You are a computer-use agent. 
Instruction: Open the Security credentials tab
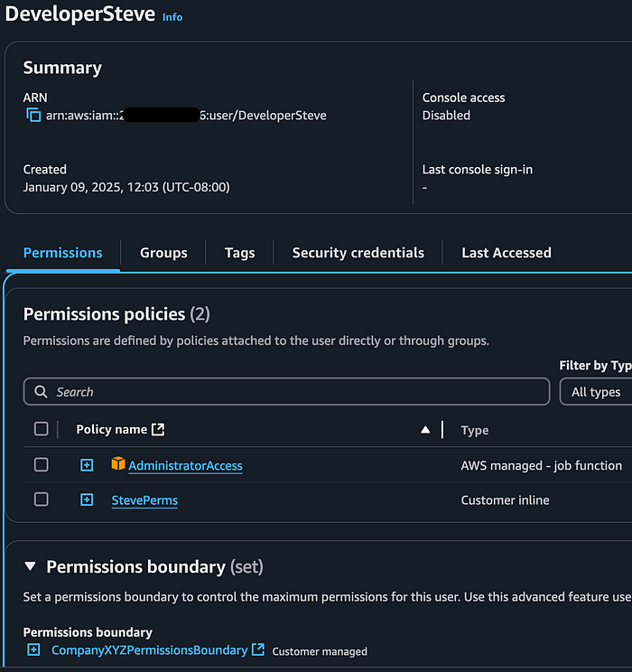pyautogui.click(x=358, y=253)
